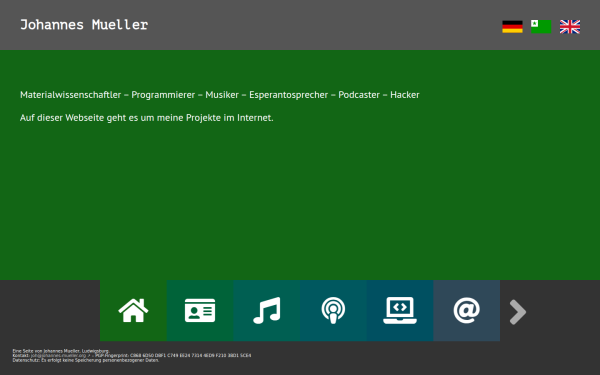This screenshot has width=600, height=375.
Task: Go to the music note tile
Action: (267, 310)
